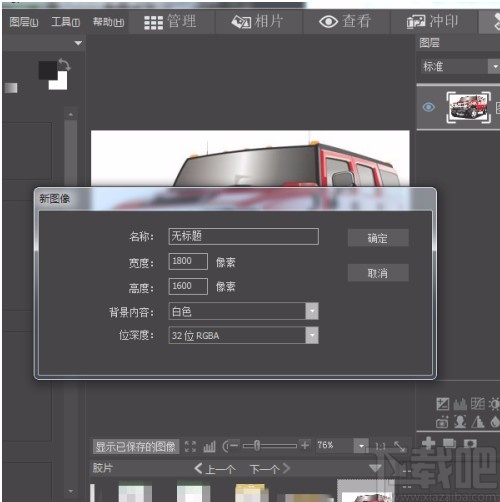The width and height of the screenshot is (500, 502).
Task: Click the tone curves adjustment icon
Action: tap(478, 404)
